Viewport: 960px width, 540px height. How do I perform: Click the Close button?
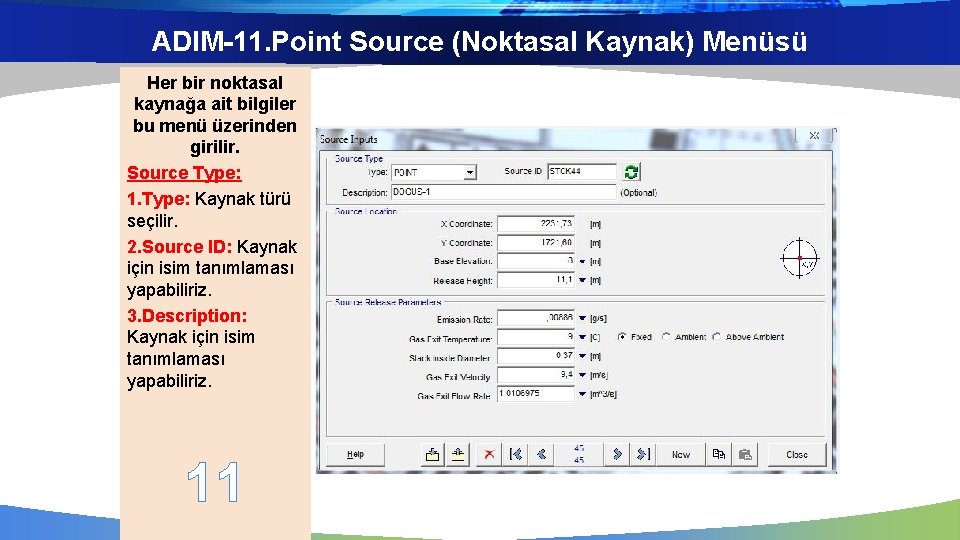pos(797,454)
